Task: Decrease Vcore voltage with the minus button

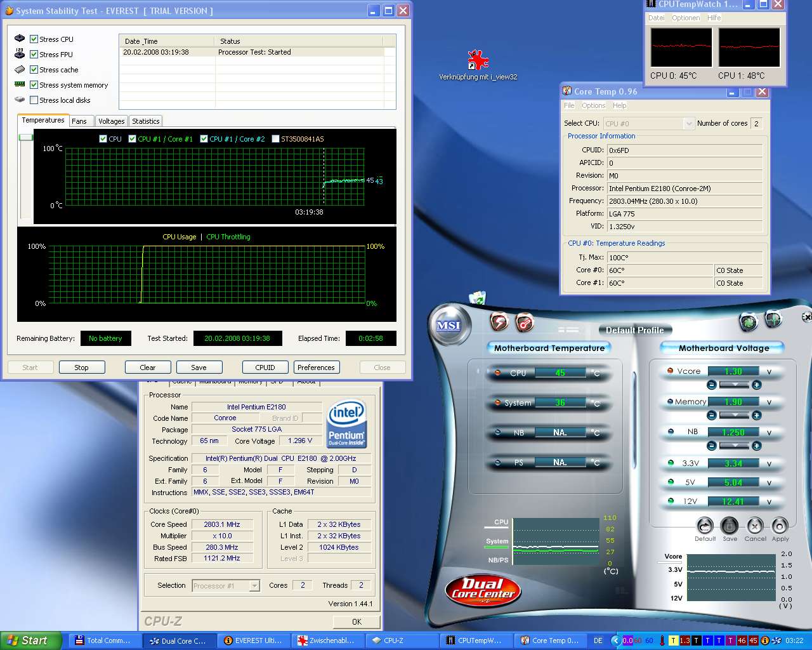Action: click(x=711, y=385)
